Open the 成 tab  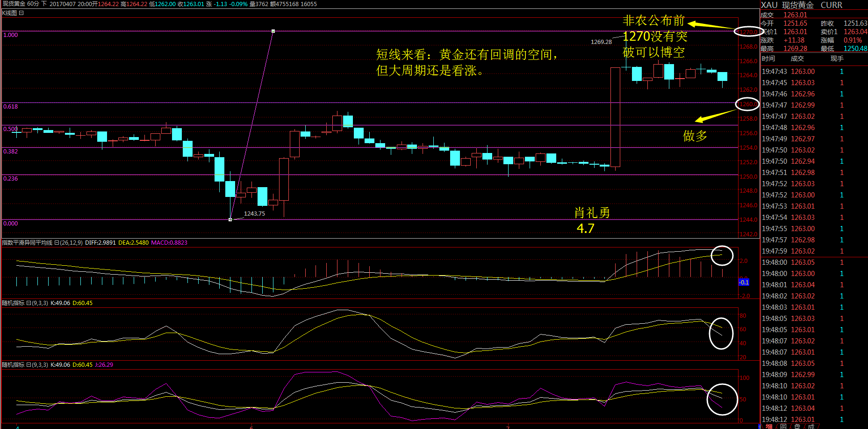(811, 426)
